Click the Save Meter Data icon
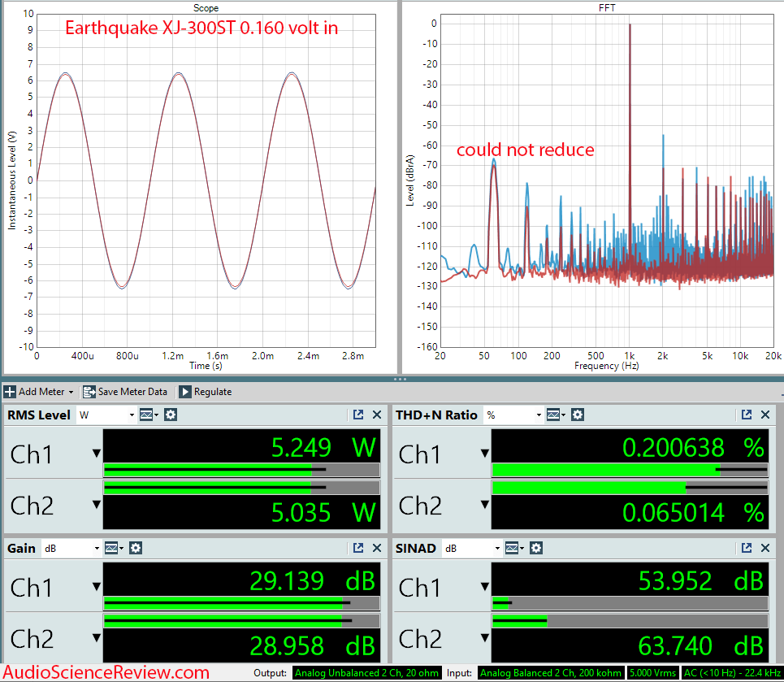The image size is (784, 682). pyautogui.click(x=89, y=392)
